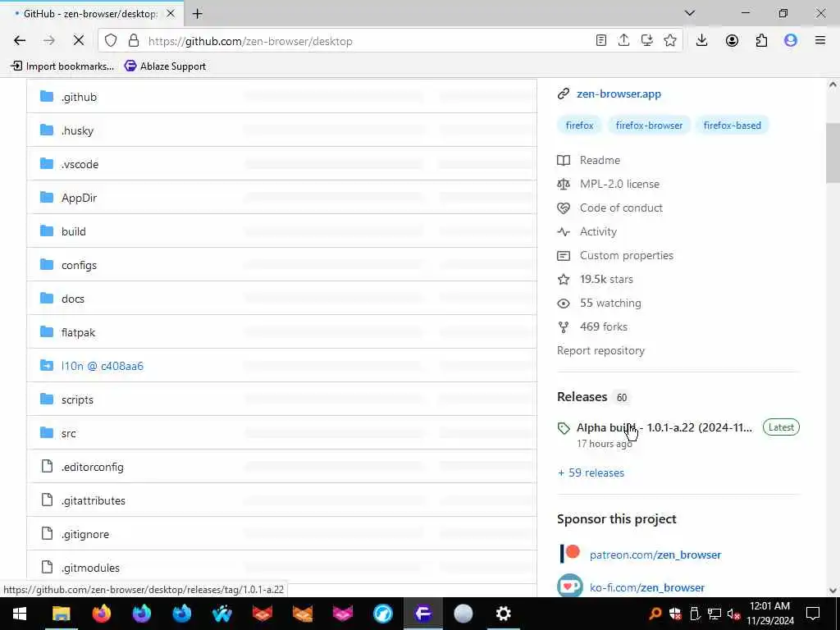Click the share page icon
840x630 pixels.
coord(623,41)
